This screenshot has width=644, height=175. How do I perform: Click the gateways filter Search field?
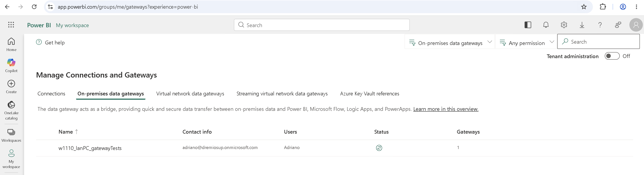point(599,42)
